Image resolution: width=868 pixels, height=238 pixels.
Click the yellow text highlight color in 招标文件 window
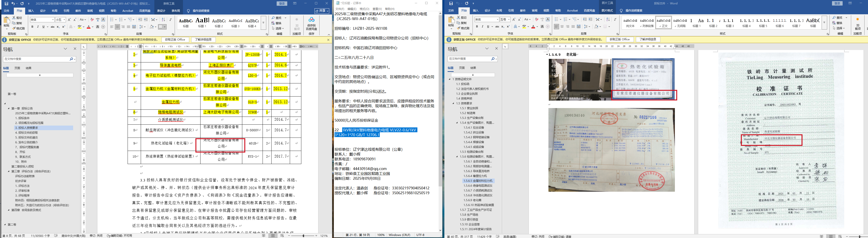click(80, 27)
